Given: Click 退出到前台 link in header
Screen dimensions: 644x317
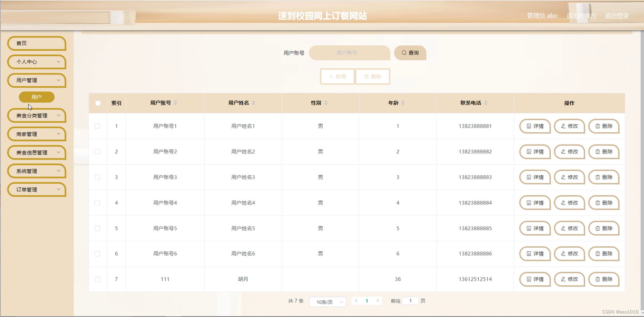Looking at the screenshot, I should [x=581, y=16].
